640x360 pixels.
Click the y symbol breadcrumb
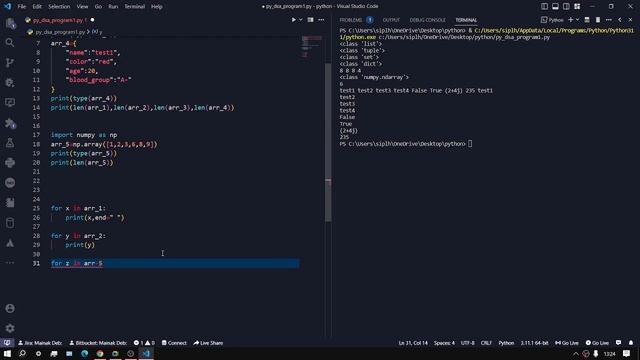(98, 32)
